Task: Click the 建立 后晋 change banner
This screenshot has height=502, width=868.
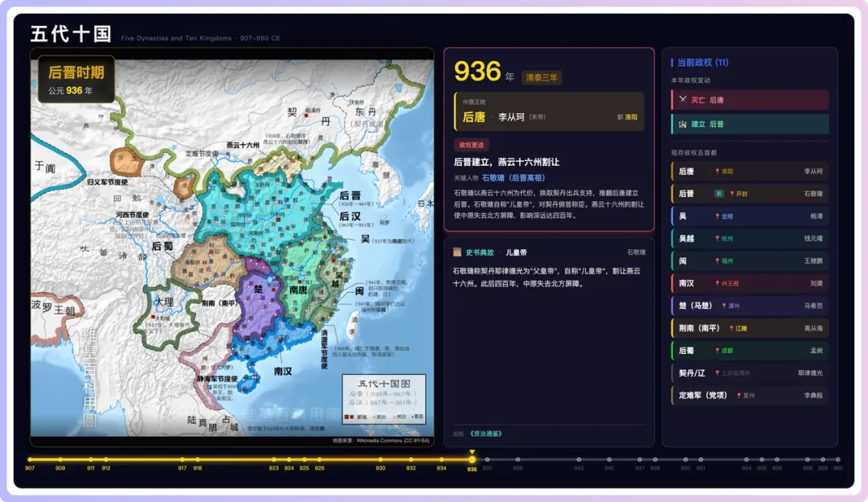Action: coord(750,124)
